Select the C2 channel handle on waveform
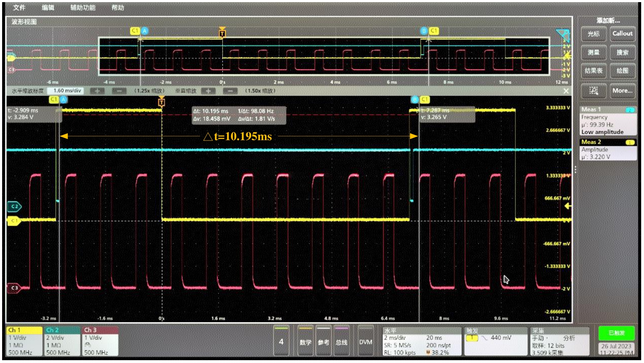This screenshot has height=363, width=644. click(x=14, y=206)
